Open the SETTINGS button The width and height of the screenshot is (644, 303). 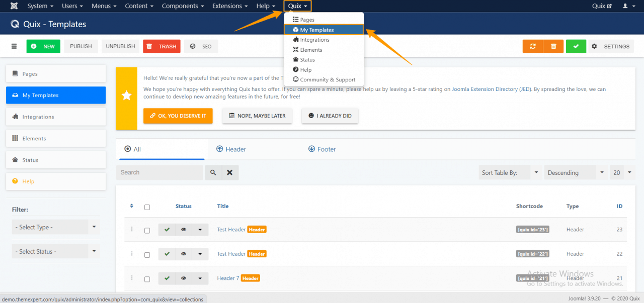pyautogui.click(x=611, y=46)
